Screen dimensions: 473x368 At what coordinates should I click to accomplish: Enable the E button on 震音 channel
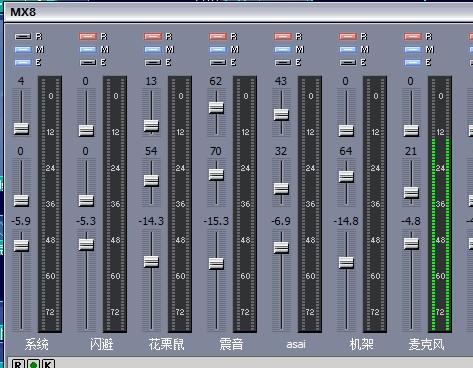tap(218, 62)
